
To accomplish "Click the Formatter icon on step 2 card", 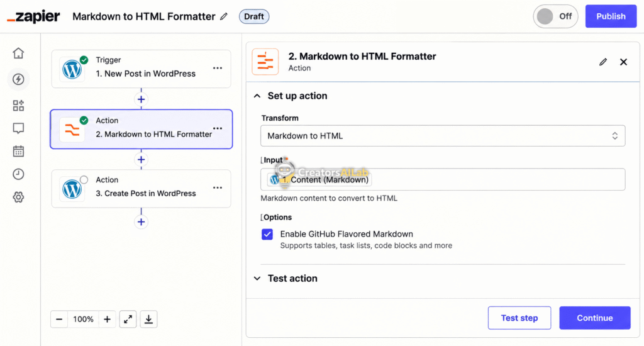I will [x=72, y=130].
